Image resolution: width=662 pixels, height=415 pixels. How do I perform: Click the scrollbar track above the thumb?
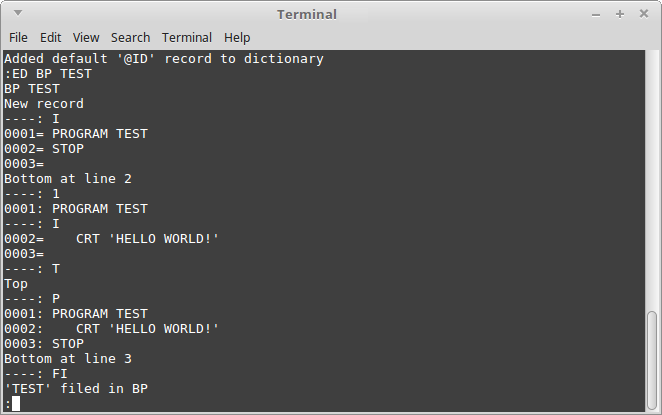click(652, 181)
